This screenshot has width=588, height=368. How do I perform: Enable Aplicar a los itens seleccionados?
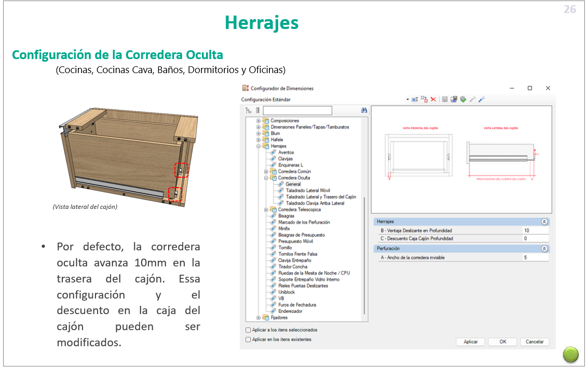tap(248, 330)
